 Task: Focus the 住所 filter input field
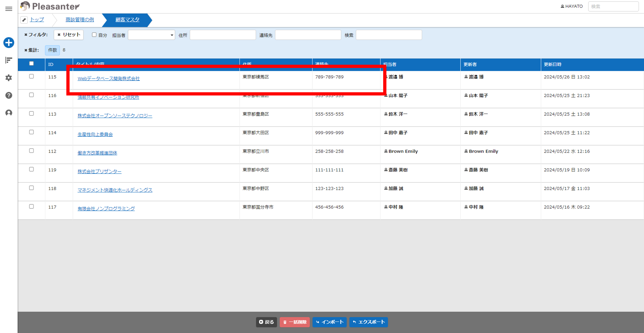click(x=223, y=35)
